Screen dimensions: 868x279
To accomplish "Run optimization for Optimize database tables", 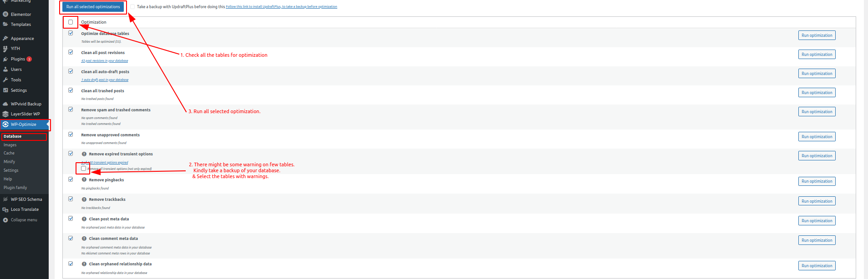I will point(817,35).
